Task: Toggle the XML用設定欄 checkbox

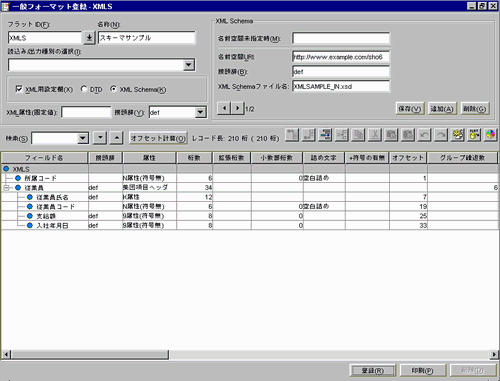Action: (x=19, y=89)
